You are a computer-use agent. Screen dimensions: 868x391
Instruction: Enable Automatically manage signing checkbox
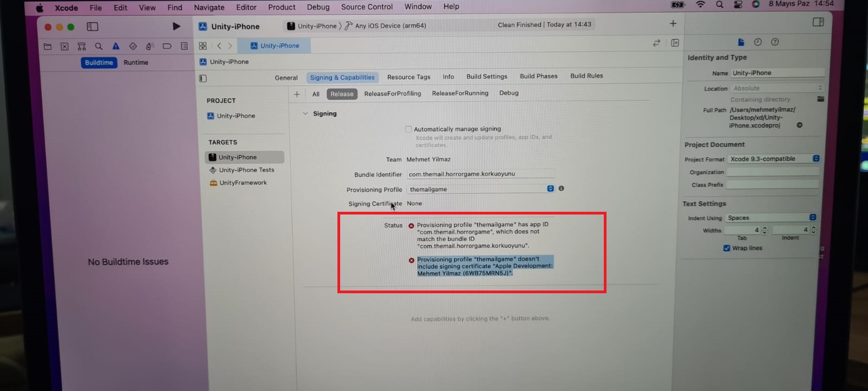[x=409, y=129]
